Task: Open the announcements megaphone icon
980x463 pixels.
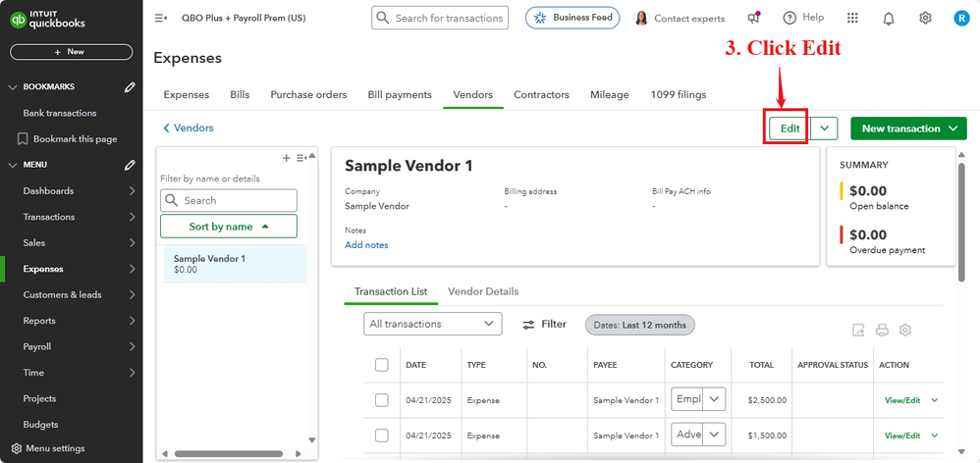Action: pyautogui.click(x=754, y=18)
